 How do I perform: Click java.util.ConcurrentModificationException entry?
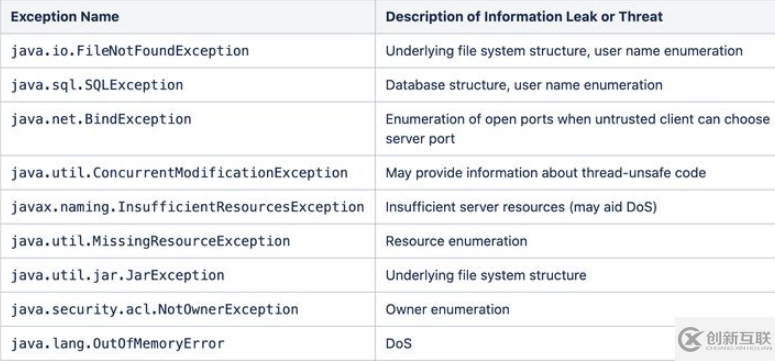pyautogui.click(x=179, y=173)
